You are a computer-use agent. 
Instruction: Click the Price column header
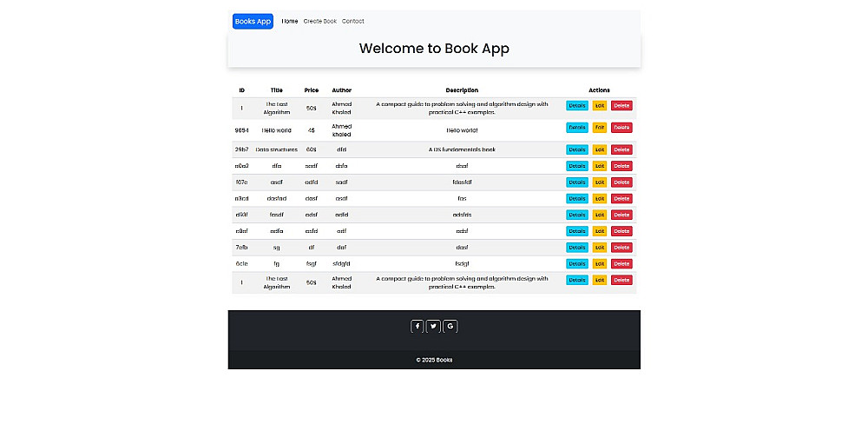coord(311,90)
